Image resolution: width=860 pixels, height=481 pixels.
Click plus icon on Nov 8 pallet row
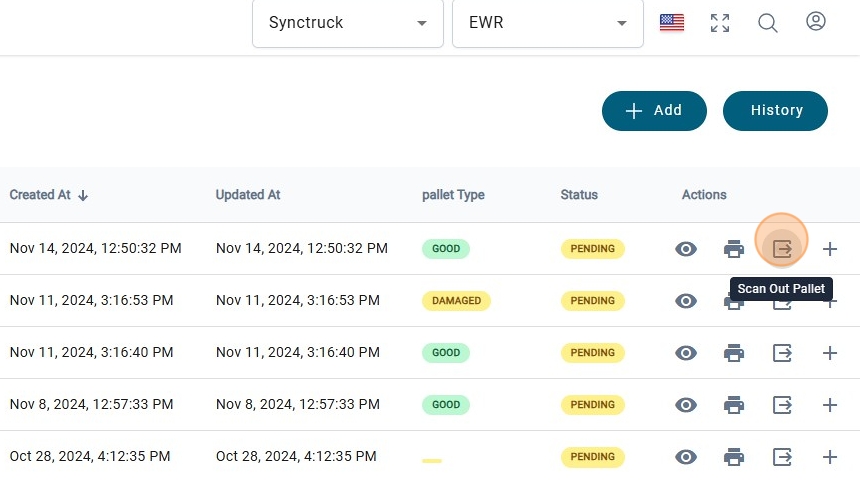829,405
